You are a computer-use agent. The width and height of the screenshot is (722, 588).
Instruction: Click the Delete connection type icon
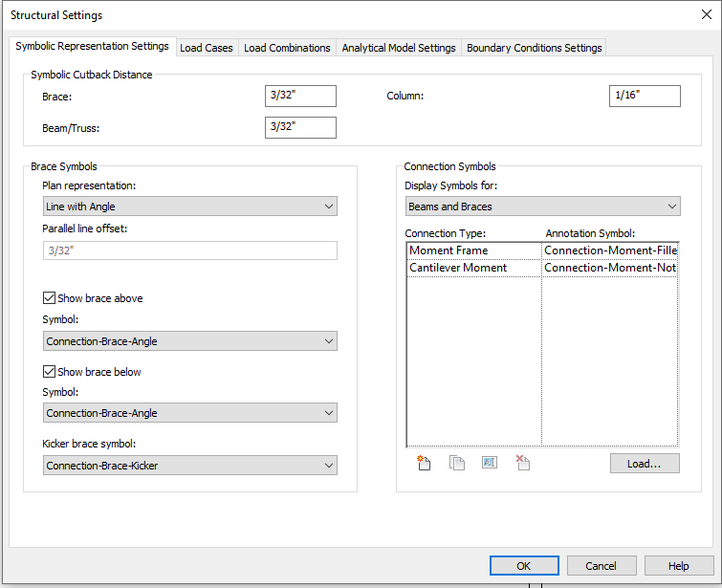[523, 463]
